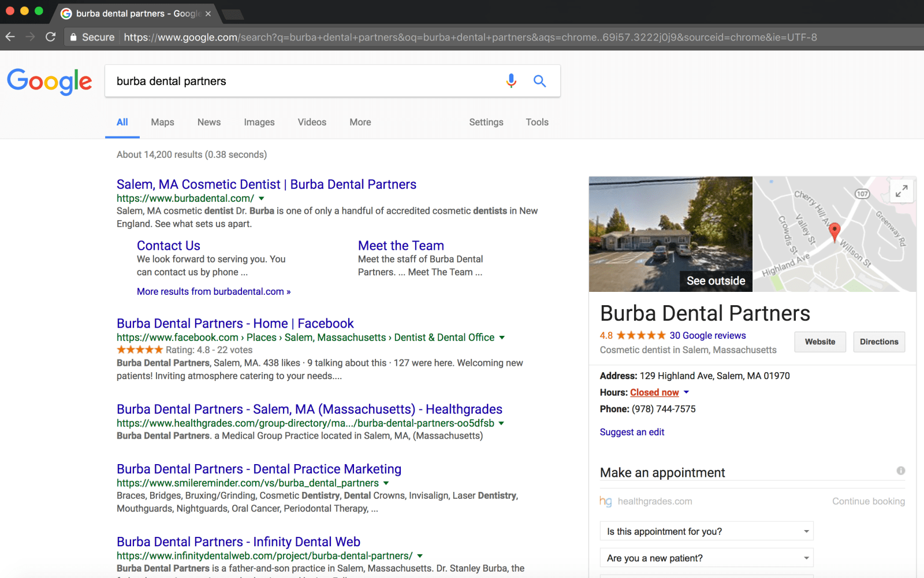Select the All search tab
This screenshot has height=578, width=924.
coord(122,123)
